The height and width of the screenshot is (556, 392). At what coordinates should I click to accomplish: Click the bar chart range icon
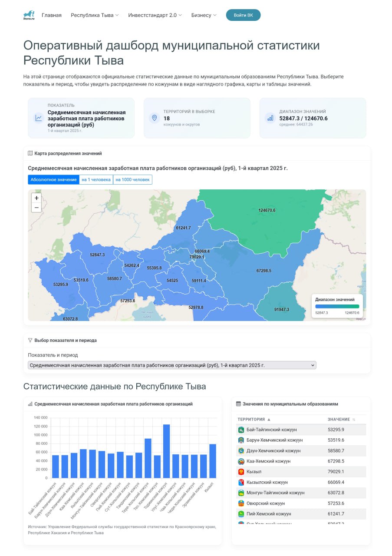click(270, 118)
